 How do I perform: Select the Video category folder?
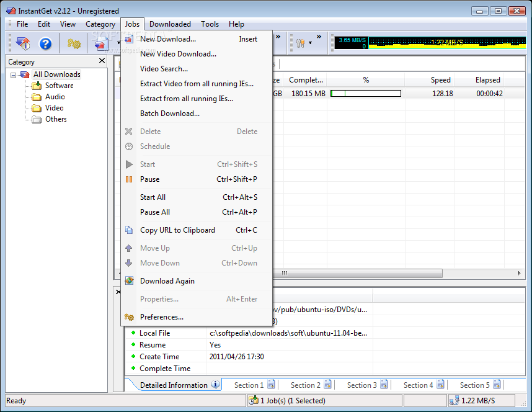pyautogui.click(x=55, y=108)
